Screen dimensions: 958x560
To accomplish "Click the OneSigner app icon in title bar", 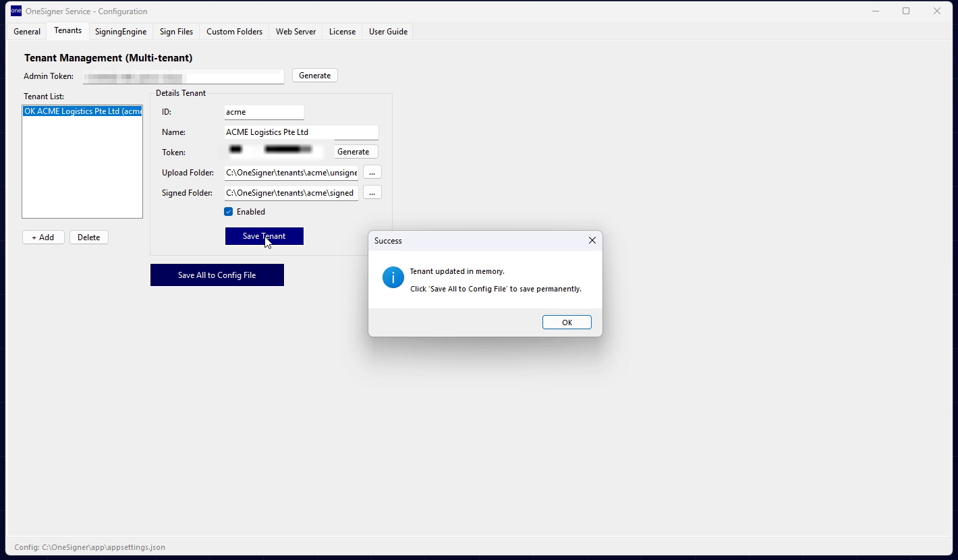I will point(16,11).
